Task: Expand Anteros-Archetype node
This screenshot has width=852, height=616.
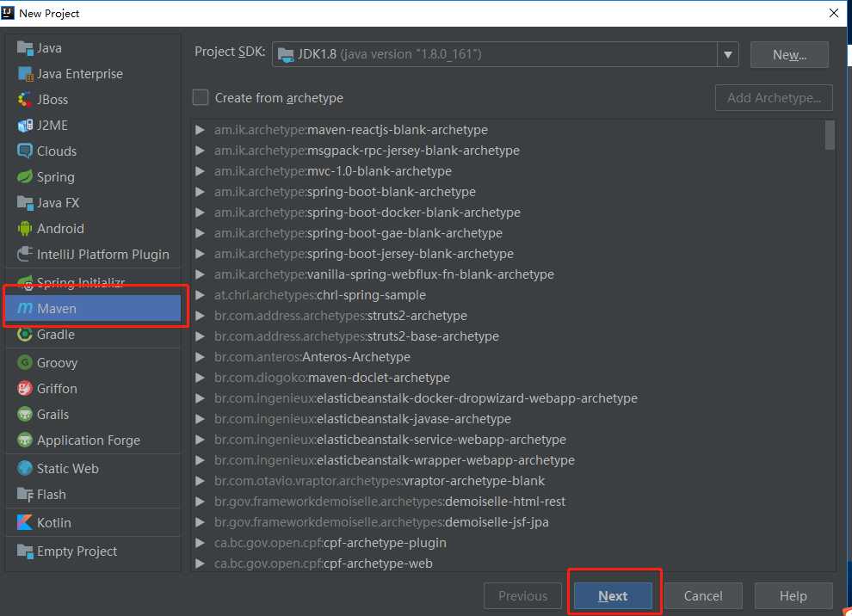Action: pyautogui.click(x=200, y=357)
